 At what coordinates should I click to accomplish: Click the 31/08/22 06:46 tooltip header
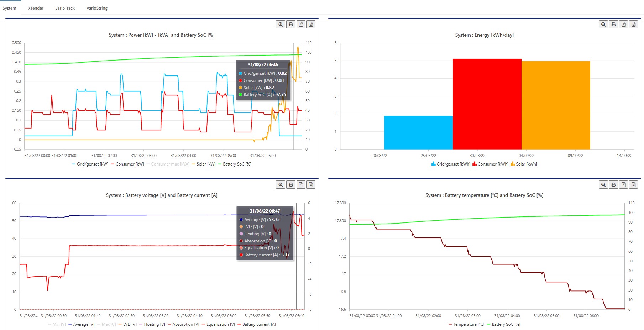click(263, 65)
